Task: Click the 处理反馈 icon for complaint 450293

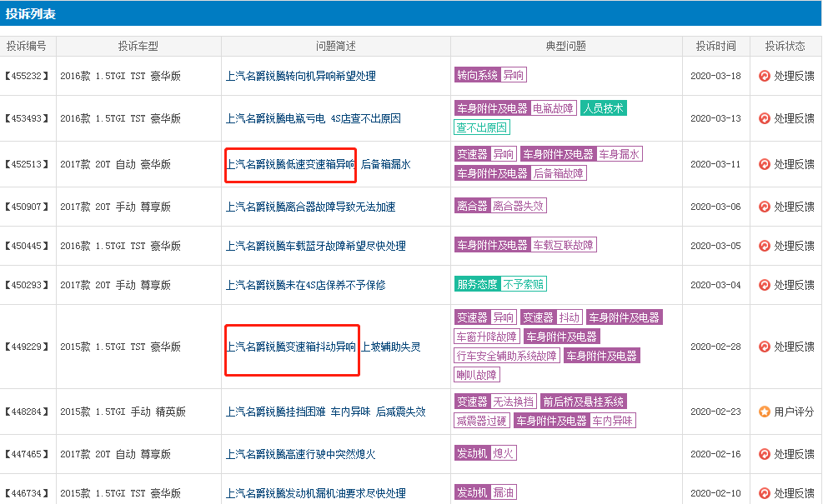Action: (x=764, y=285)
